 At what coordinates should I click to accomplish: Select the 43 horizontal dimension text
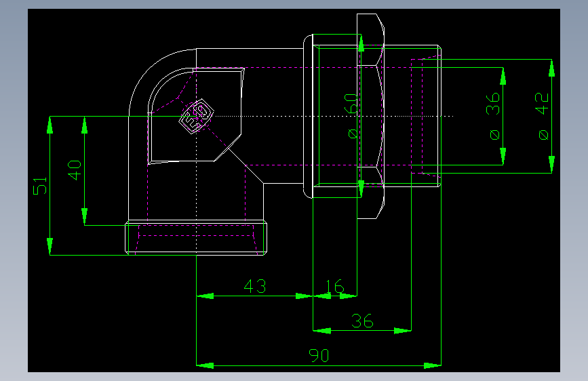[255, 286]
